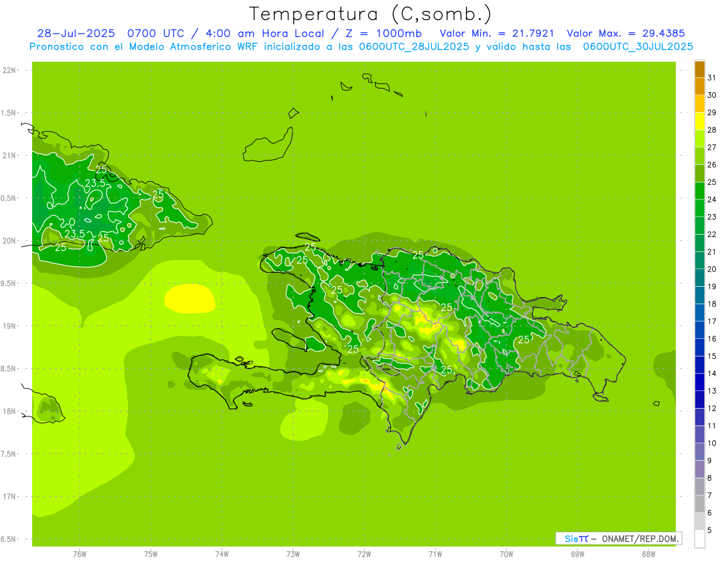Click the "76W" longitude axis label
The image size is (728, 562).
(79, 554)
